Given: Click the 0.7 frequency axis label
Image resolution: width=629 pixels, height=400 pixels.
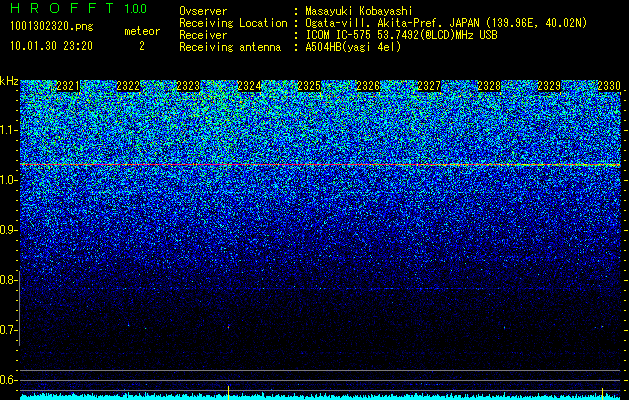Looking at the screenshot, I should coord(8,330).
